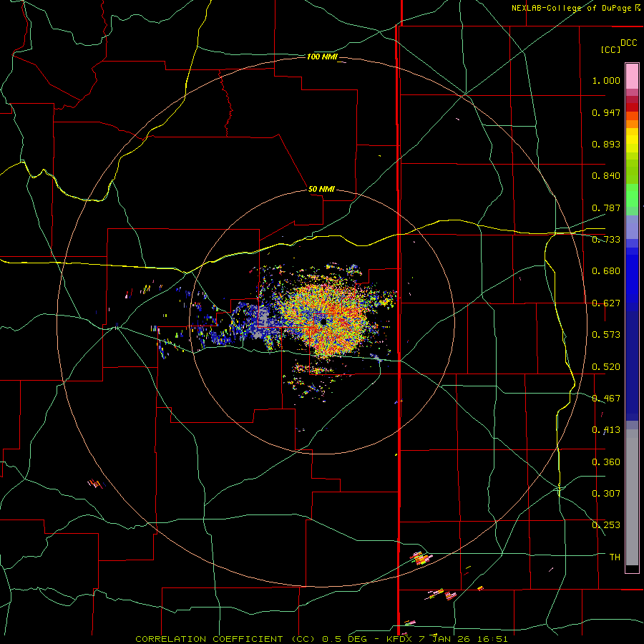Select the 0.840 legend value
Screen dimensions: 644x644
pos(606,176)
